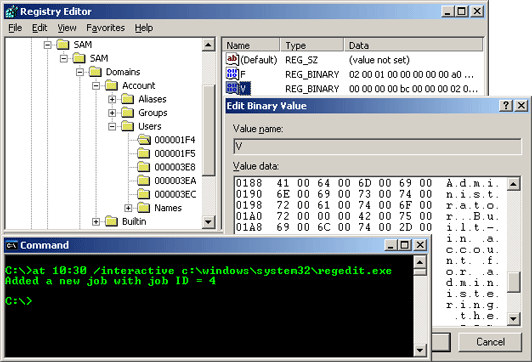The height and width of the screenshot is (362, 532).
Task: Click the registry tree scroll down arrow
Action: (x=208, y=222)
